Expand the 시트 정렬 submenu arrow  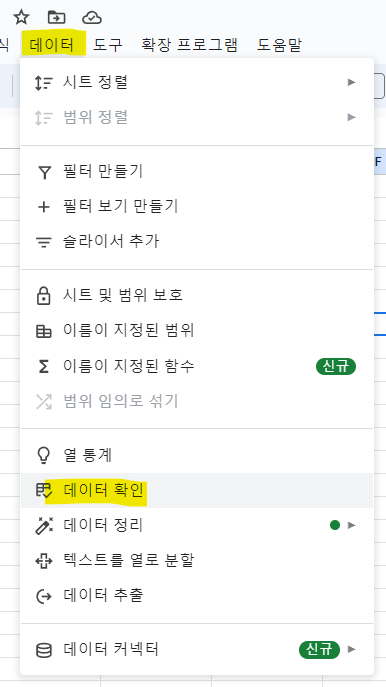pos(351,82)
